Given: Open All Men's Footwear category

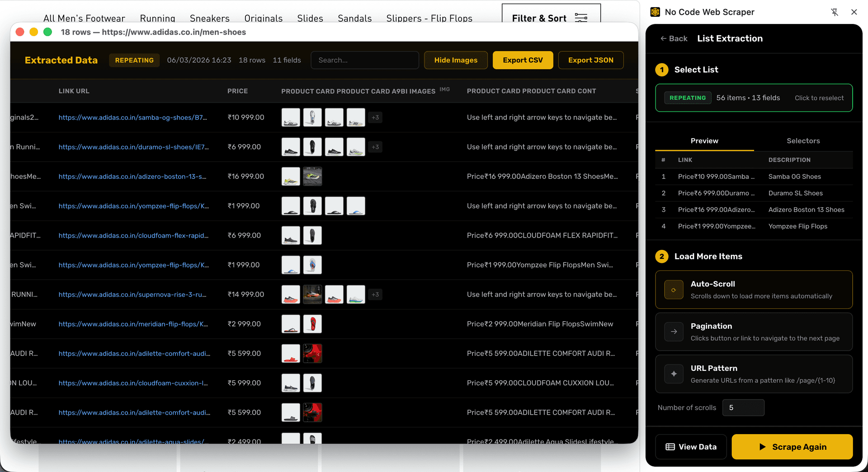Looking at the screenshot, I should 84,18.
